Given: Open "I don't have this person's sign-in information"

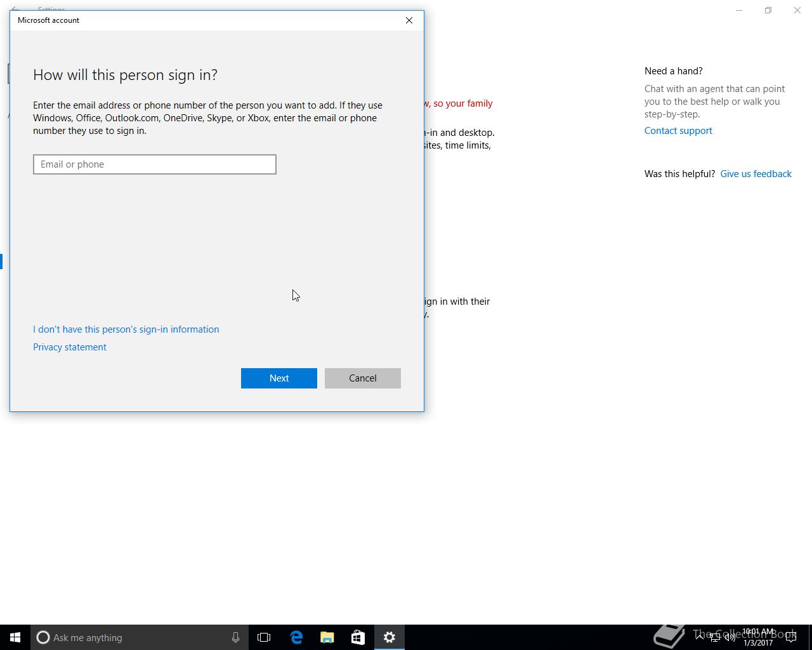Looking at the screenshot, I should pos(126,329).
